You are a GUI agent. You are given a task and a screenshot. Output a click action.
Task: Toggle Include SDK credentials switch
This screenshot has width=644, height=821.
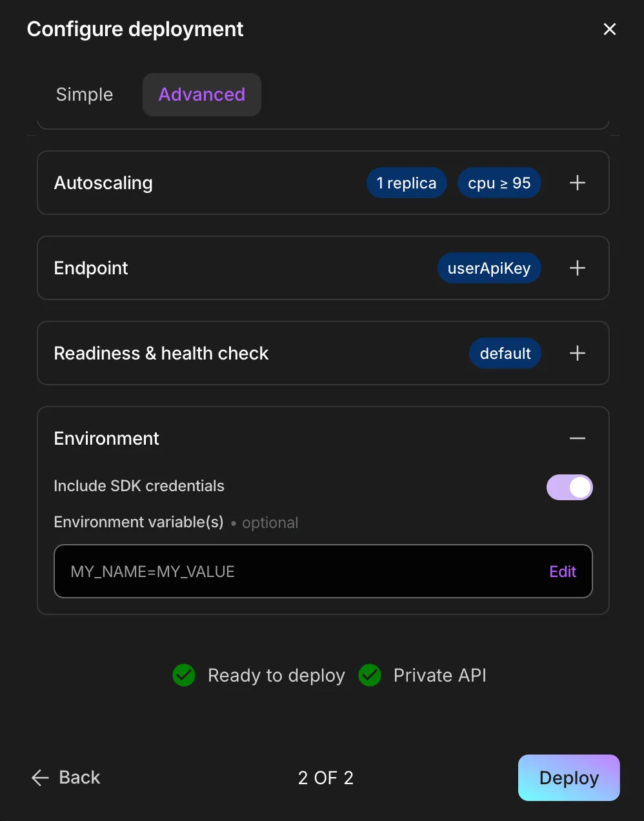pos(570,487)
